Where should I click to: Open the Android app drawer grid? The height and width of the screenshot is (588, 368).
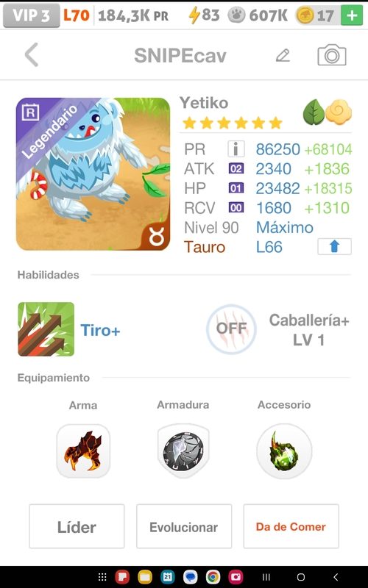coord(102,577)
